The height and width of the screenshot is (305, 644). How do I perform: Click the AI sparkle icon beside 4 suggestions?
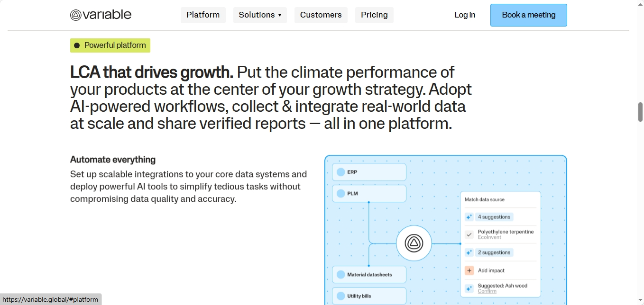(469, 216)
